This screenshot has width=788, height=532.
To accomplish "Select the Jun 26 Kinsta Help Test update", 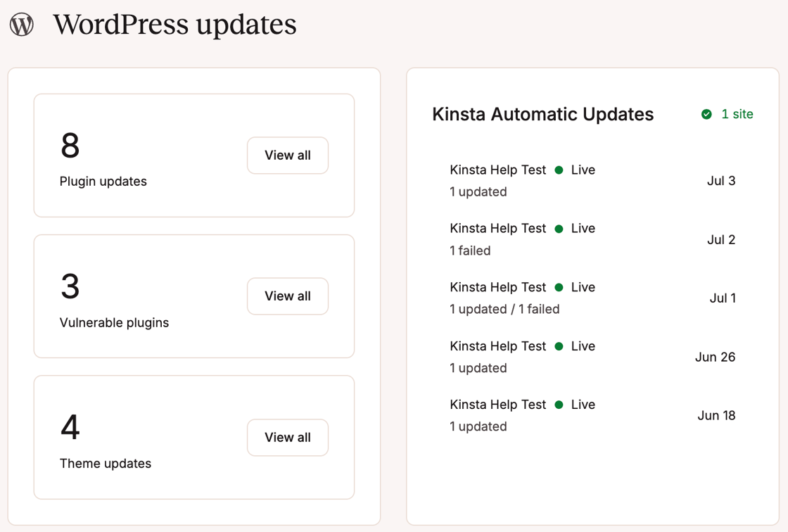I will tap(497, 346).
